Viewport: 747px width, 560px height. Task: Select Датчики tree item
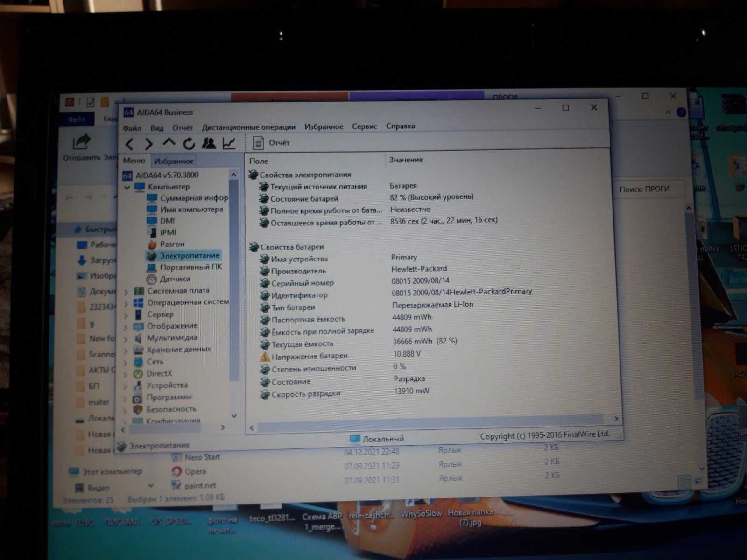coord(175,279)
